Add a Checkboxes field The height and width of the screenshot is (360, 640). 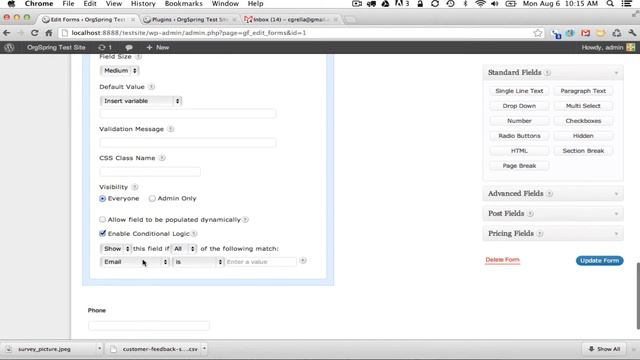(x=583, y=121)
